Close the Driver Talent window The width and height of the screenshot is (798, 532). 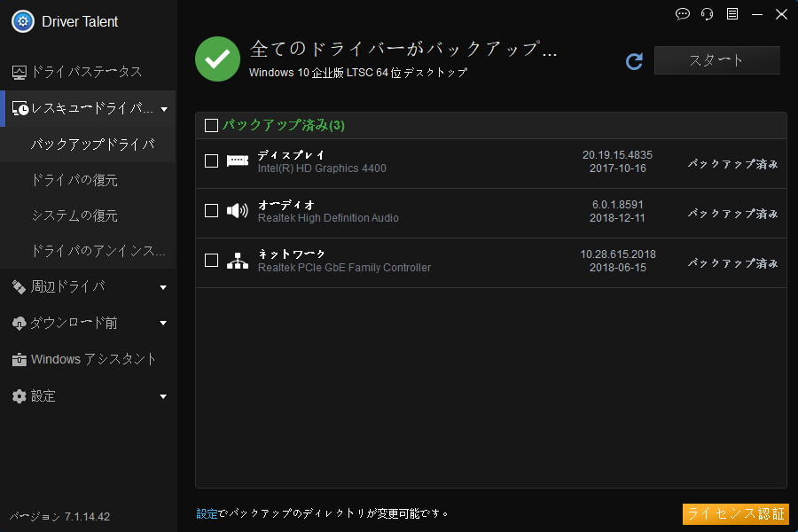(x=781, y=14)
